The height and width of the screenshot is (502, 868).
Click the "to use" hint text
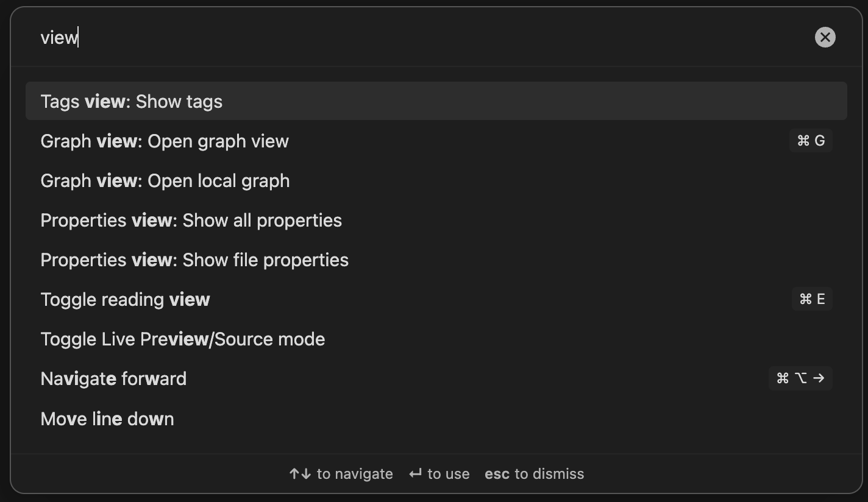[448, 474]
